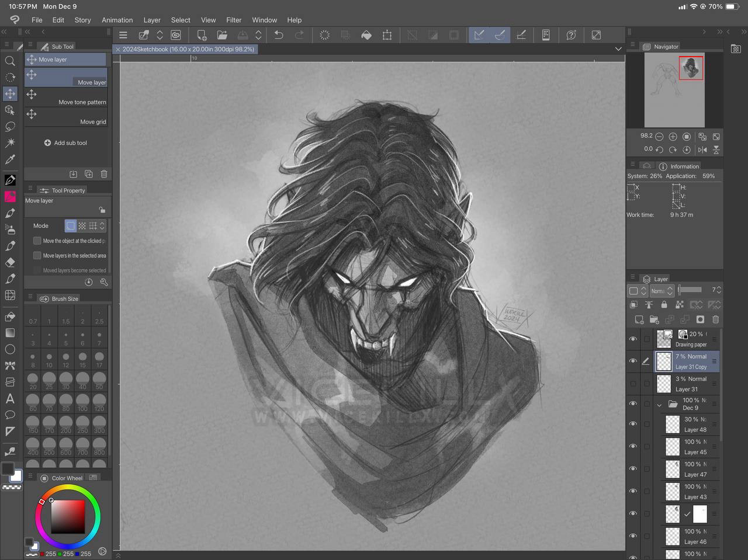This screenshot has height=560, width=748.
Task: Click the Clear selection spinner icon
Action: tap(325, 35)
